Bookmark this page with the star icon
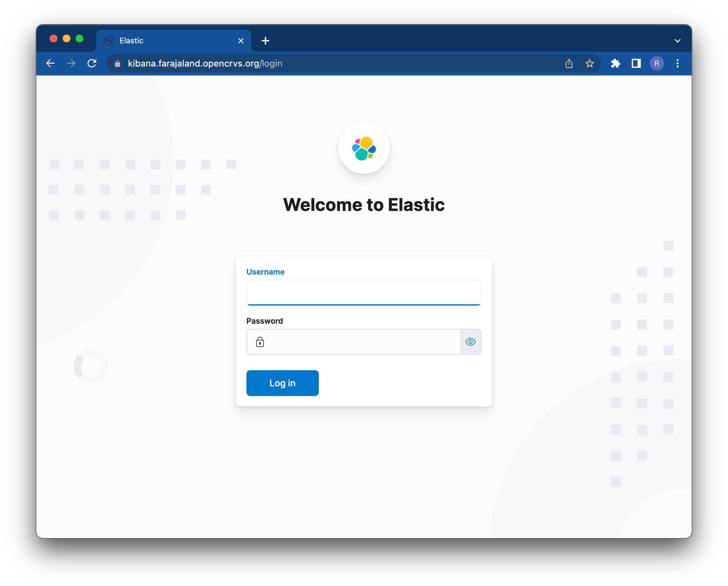The width and height of the screenshot is (728, 586). click(589, 64)
